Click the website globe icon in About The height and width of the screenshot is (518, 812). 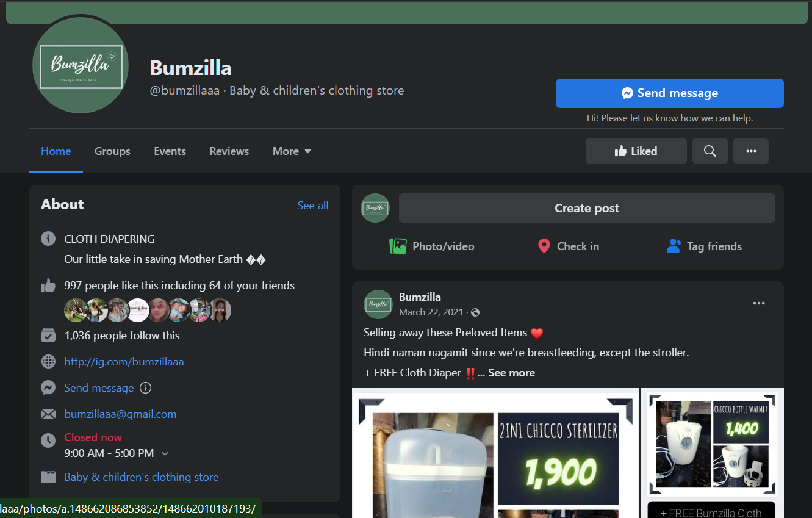[48, 362]
